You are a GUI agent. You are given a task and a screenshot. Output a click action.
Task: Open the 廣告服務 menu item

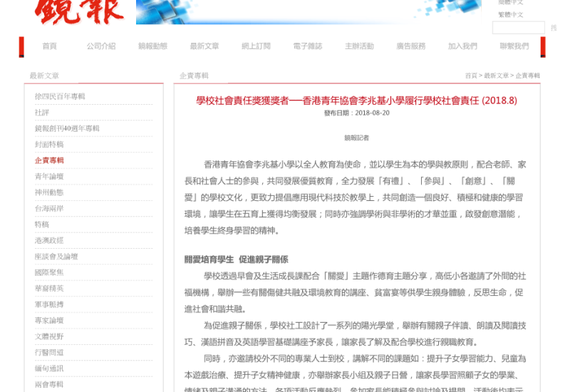tap(410, 46)
